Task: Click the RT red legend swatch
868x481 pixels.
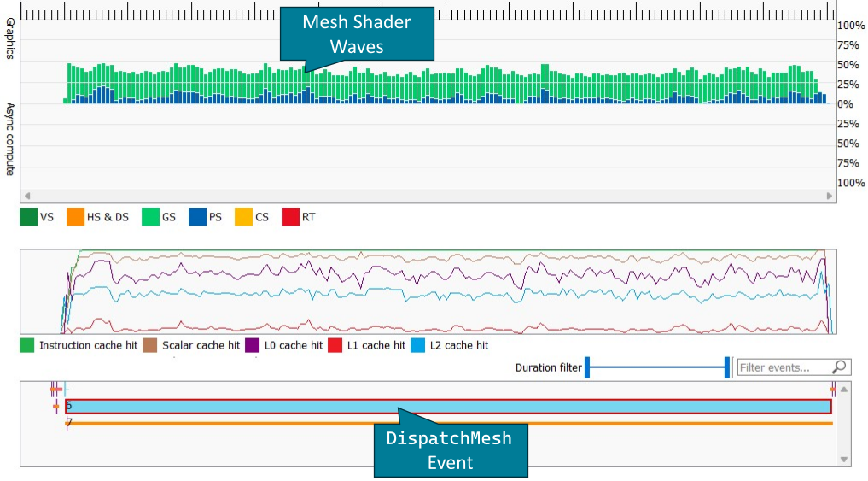Action: point(291,217)
